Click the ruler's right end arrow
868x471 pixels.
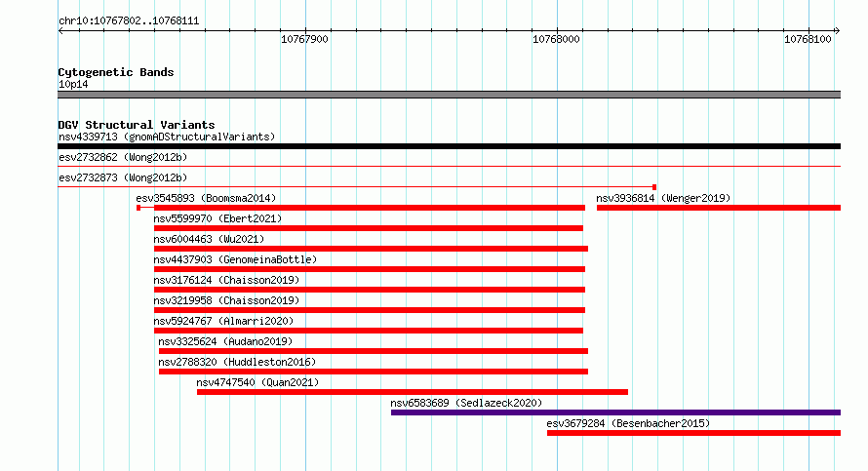click(x=837, y=31)
